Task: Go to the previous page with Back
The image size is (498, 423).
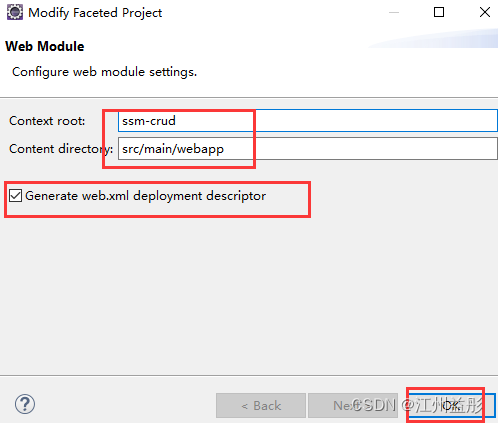Action: [x=261, y=405]
